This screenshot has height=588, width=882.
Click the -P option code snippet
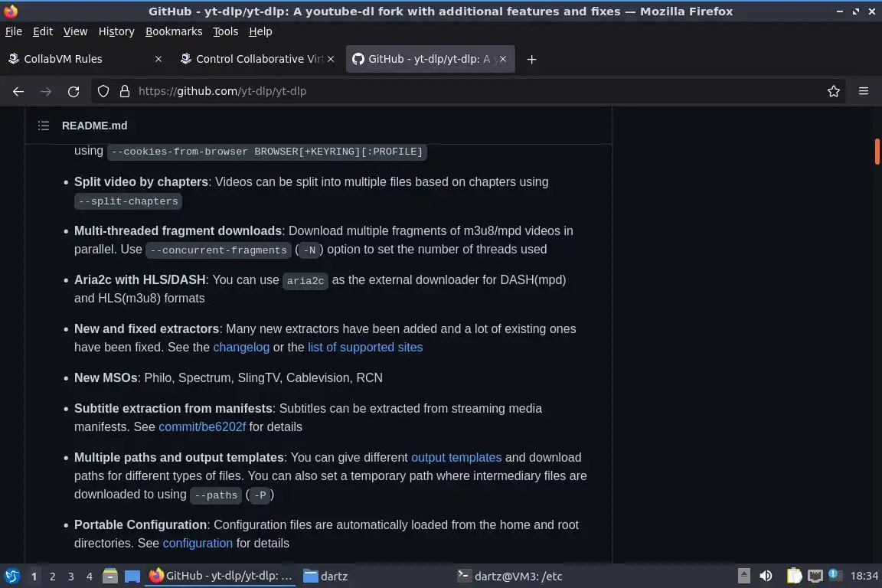pos(260,495)
